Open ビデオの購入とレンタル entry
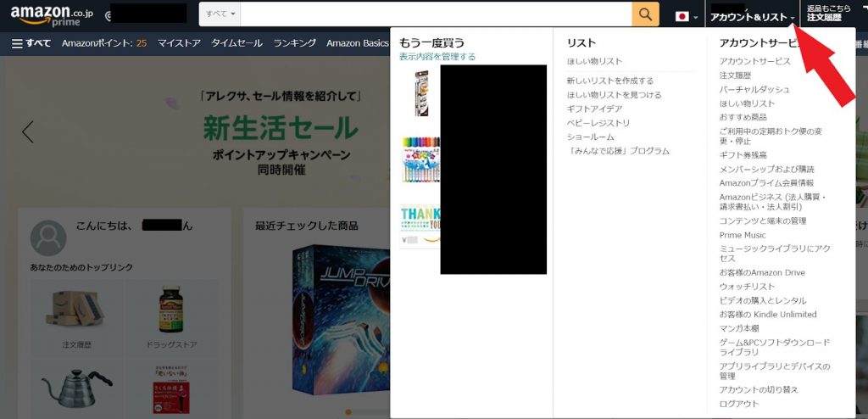Viewport: 868px width, 419px height. pyautogui.click(x=763, y=300)
